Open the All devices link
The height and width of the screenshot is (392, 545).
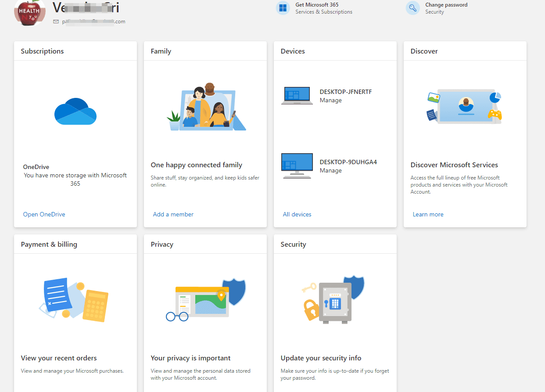click(x=297, y=214)
